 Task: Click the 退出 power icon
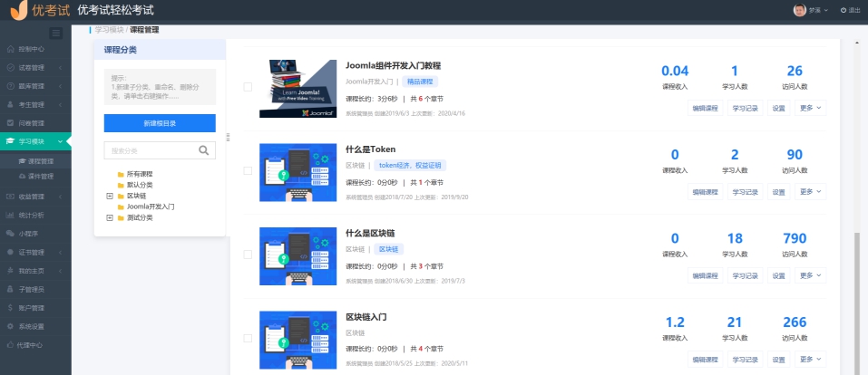[844, 10]
